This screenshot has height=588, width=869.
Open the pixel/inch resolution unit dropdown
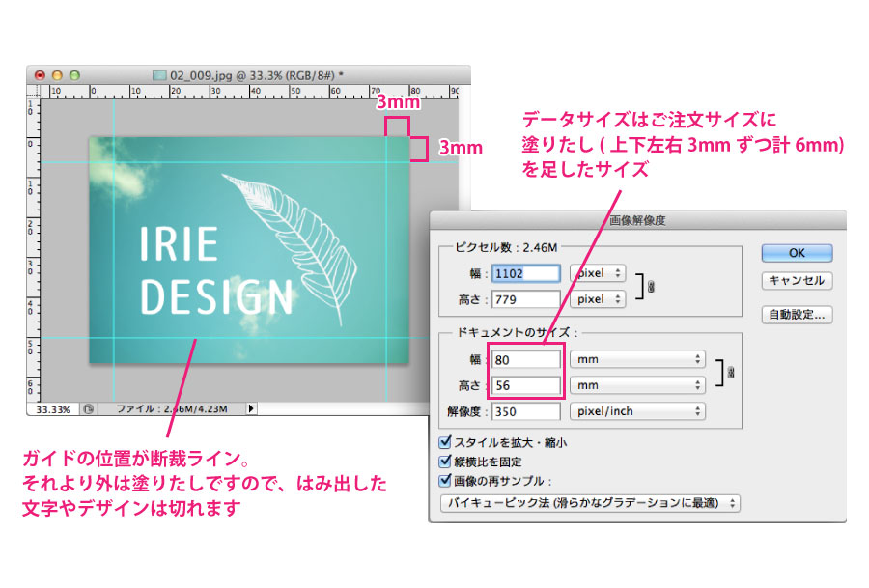[637, 411]
